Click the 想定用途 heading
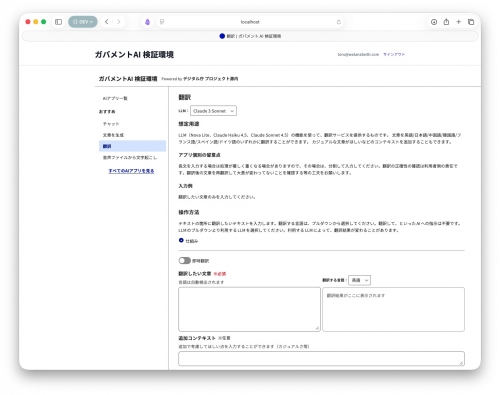Image resolution: width=500 pixels, height=395 pixels. [189, 124]
